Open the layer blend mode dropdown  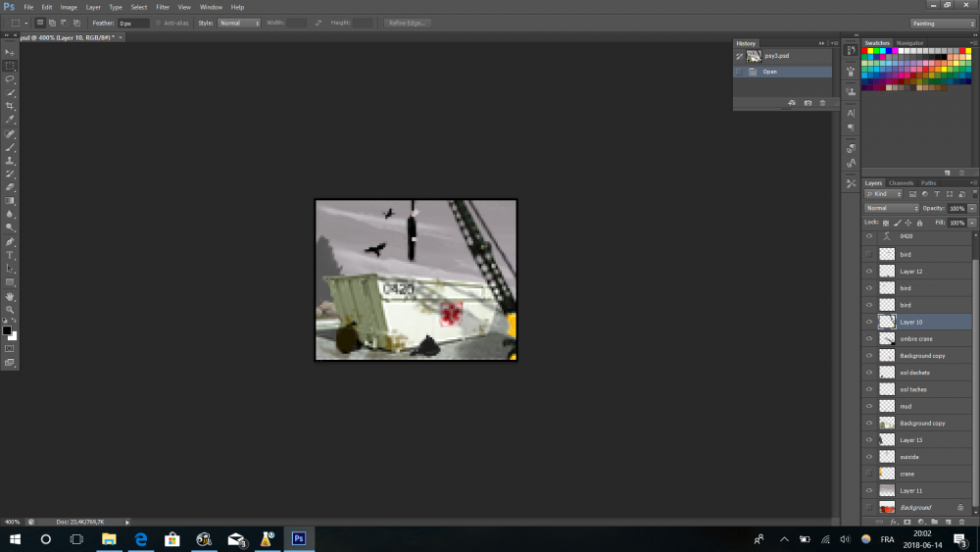tap(892, 209)
